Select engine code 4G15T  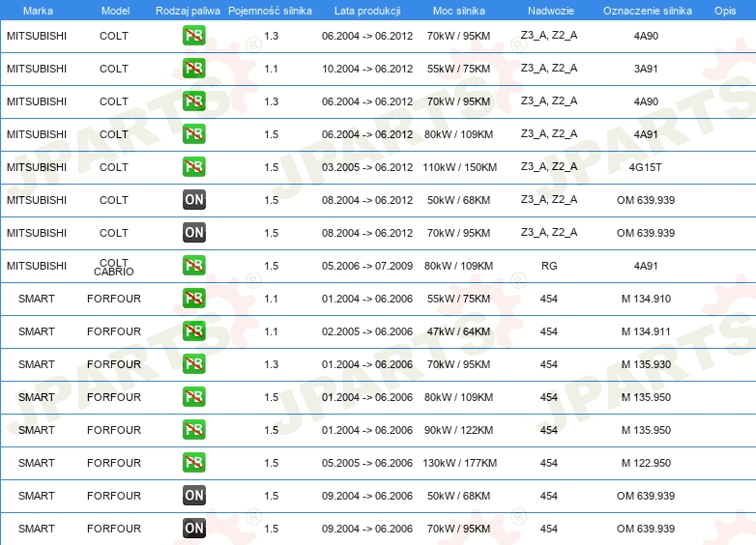pos(646,167)
